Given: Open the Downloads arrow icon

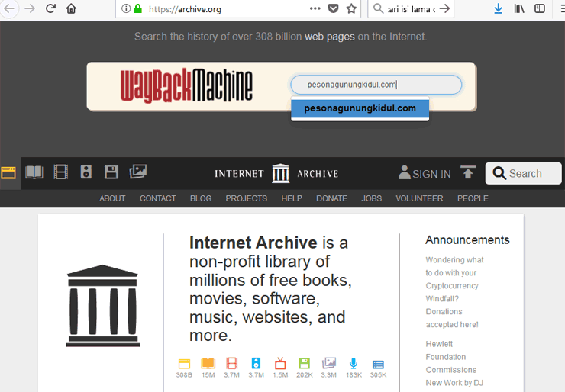Looking at the screenshot, I should (499, 8).
